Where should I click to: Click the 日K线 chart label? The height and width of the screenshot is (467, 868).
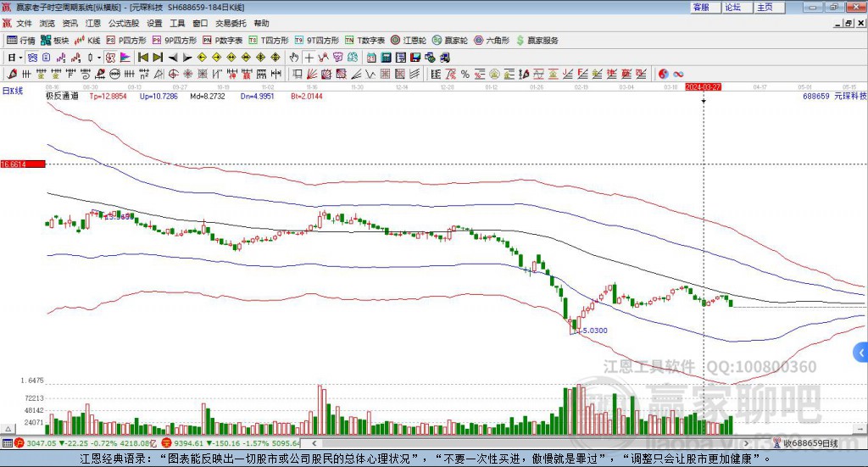point(13,91)
